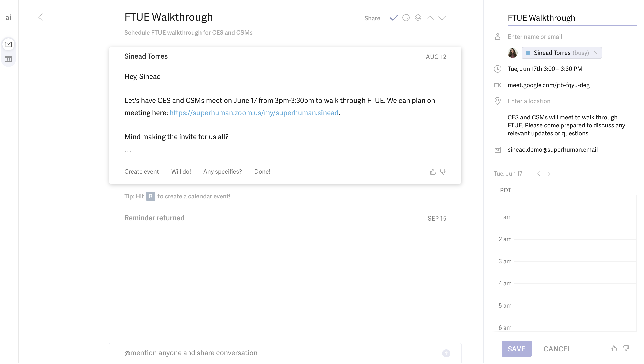Mark the conversation done with the checkmark

(x=393, y=18)
